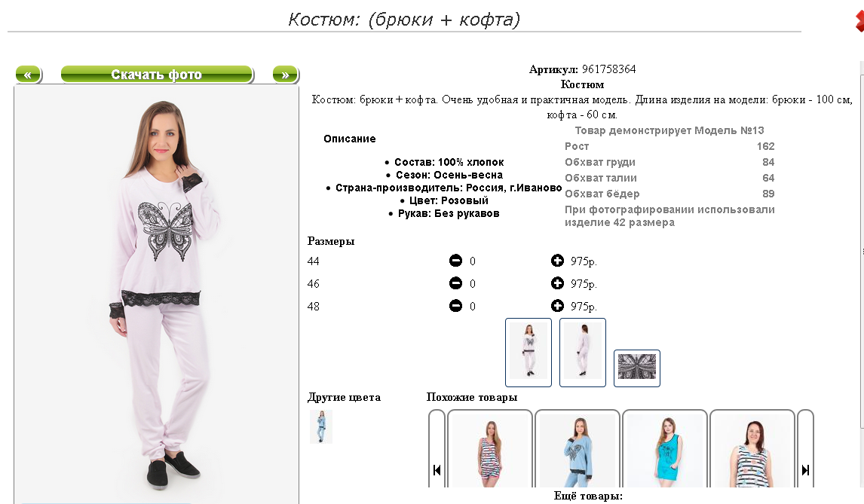This screenshot has width=864, height=504.
Task: Open similar product in striped shorts set
Action: (490, 448)
